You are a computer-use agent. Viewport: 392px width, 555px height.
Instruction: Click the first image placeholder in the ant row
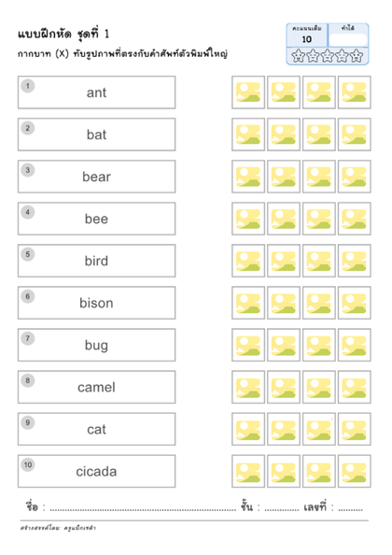[248, 92]
